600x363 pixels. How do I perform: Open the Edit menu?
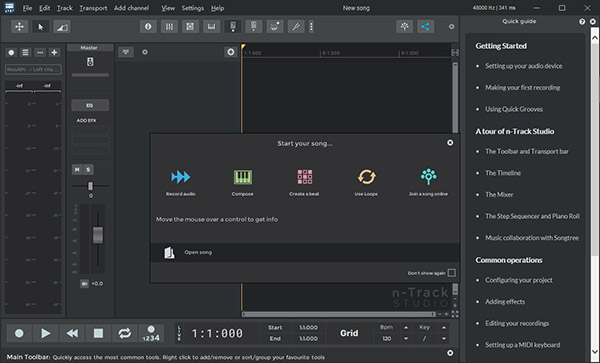44,8
